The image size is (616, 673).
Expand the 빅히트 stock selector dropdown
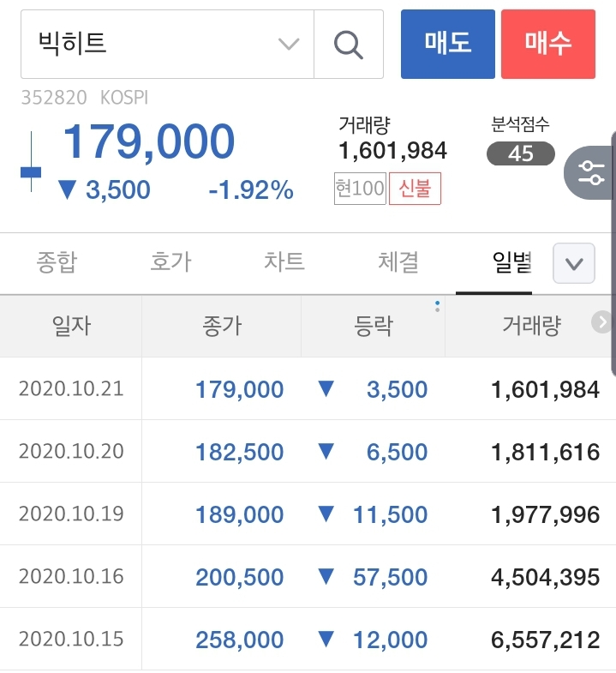click(289, 45)
